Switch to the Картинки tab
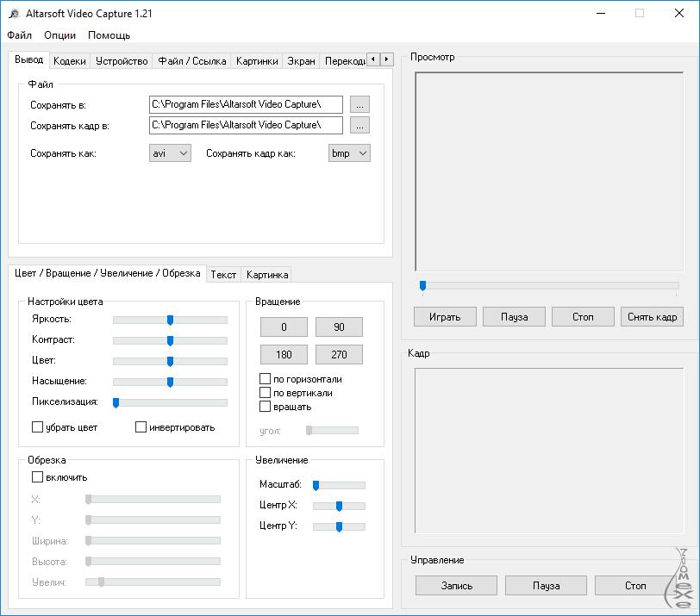The image size is (700, 616). (257, 61)
